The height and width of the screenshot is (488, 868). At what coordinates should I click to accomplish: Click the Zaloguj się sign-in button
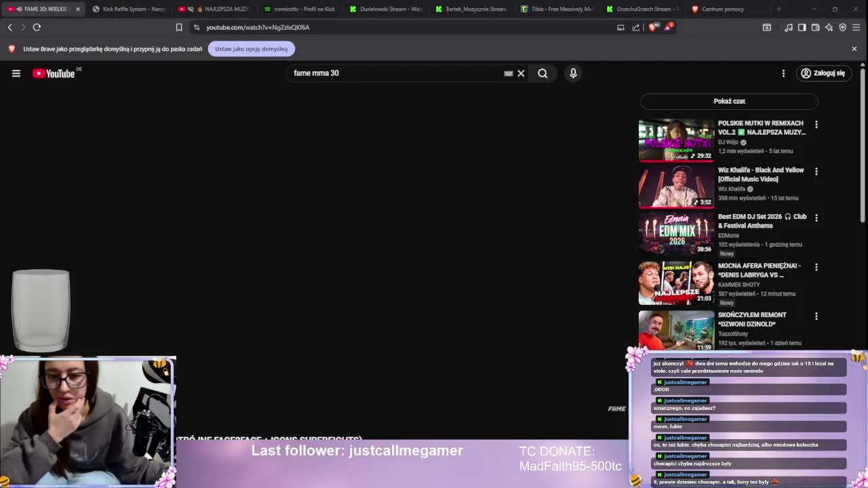[823, 73]
